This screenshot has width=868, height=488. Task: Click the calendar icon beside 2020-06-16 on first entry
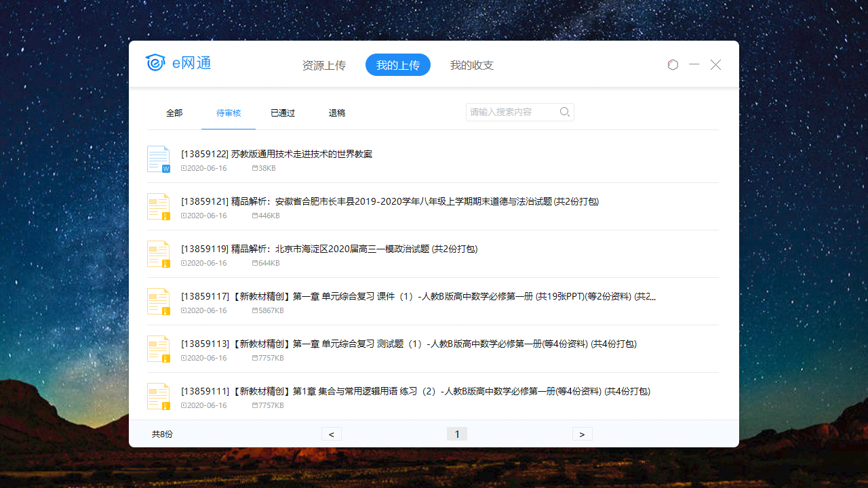[x=182, y=168]
